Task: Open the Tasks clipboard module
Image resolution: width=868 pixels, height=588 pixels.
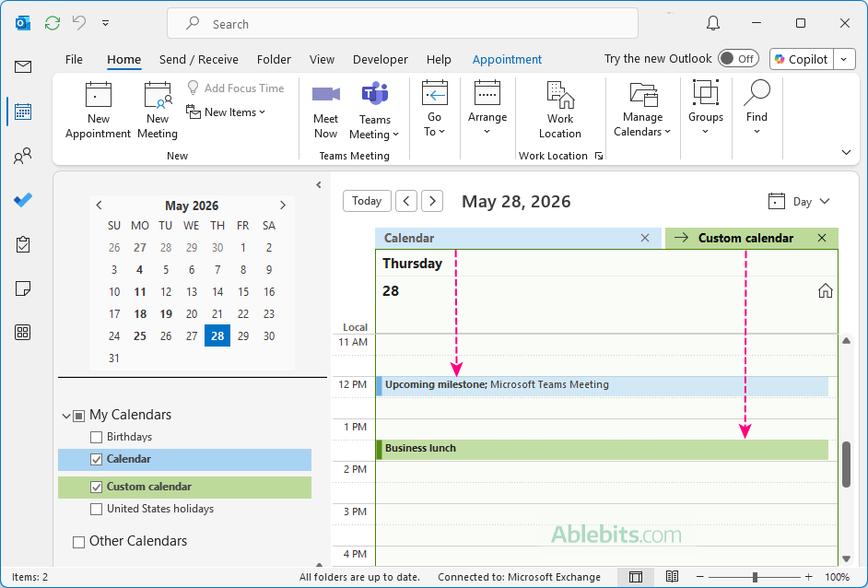Action: tap(23, 244)
